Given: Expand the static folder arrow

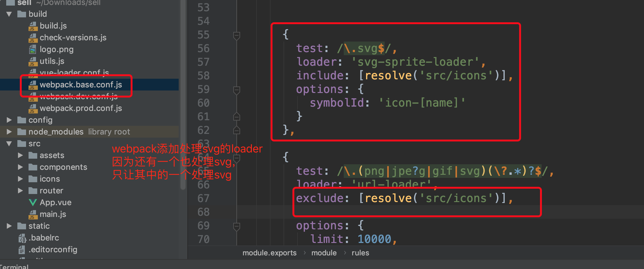Looking at the screenshot, I should coord(9,226).
